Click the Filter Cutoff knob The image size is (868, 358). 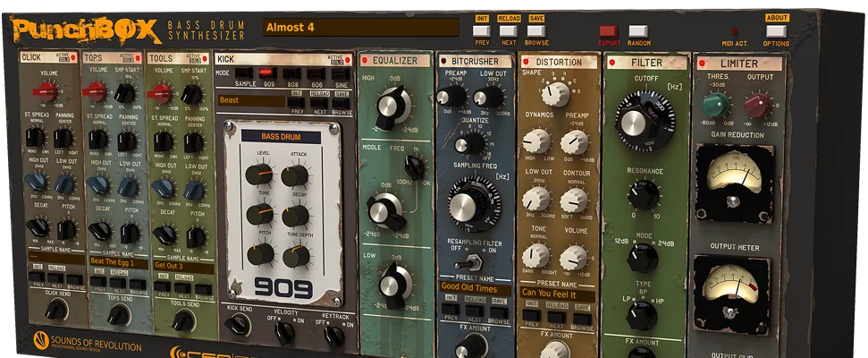click(645, 115)
